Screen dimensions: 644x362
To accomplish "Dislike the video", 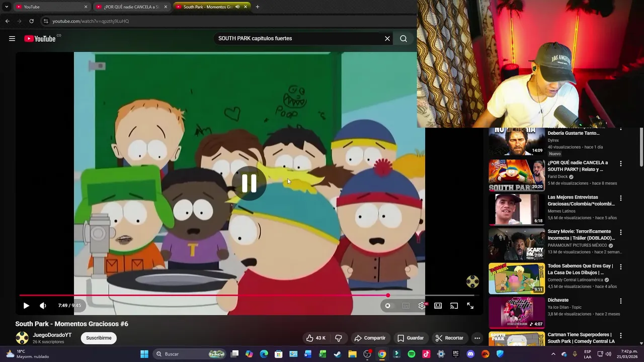I will 339,338.
